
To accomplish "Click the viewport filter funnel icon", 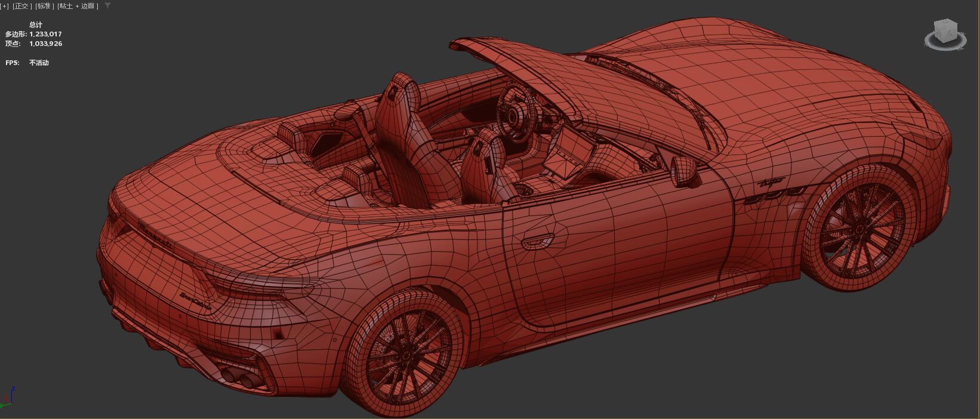I will [x=107, y=6].
